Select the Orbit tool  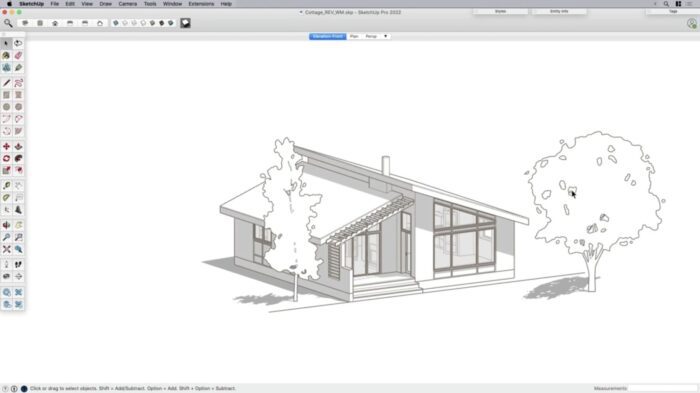coord(6,225)
